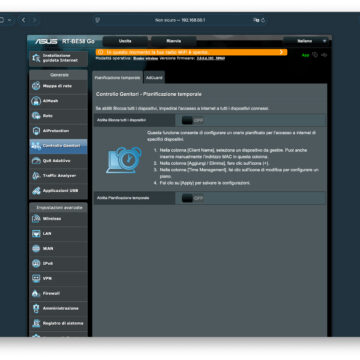Click the shield privacy icon in browser
360x360 pixels.
(98, 20)
